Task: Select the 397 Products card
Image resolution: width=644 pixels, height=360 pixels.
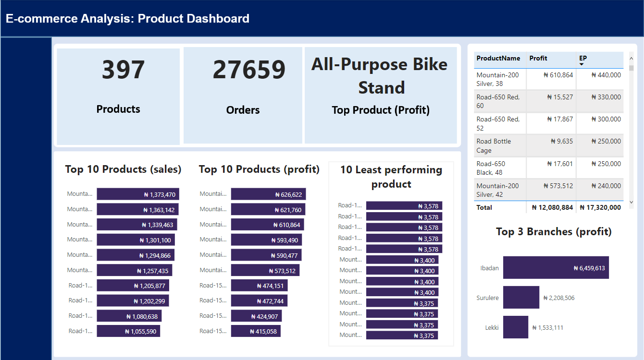Action: click(x=118, y=96)
